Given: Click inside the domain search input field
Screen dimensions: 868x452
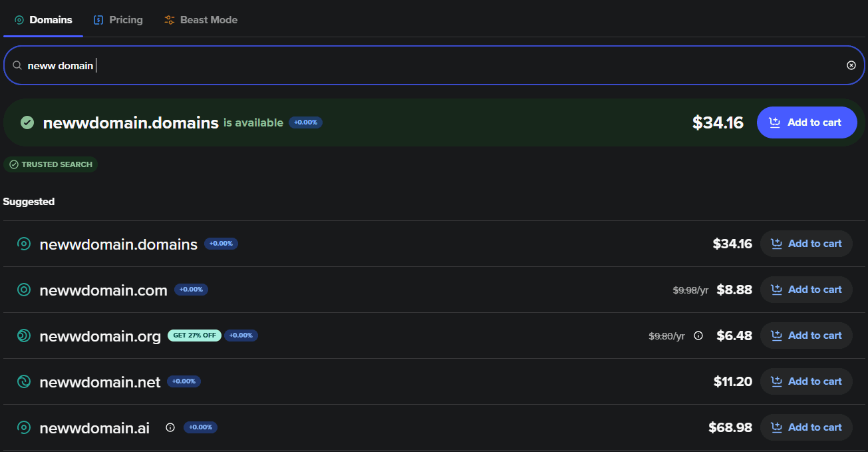Looking at the screenshot, I should pyautogui.click(x=266, y=65).
